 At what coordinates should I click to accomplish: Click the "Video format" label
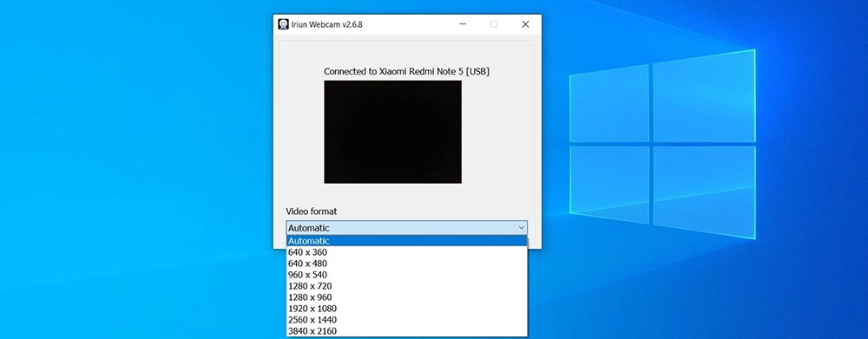coord(311,212)
